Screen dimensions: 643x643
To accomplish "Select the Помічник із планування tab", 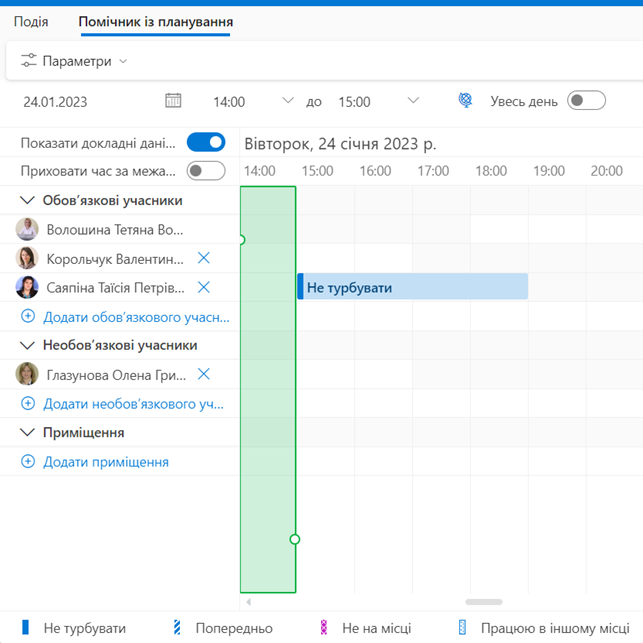I will point(155,22).
